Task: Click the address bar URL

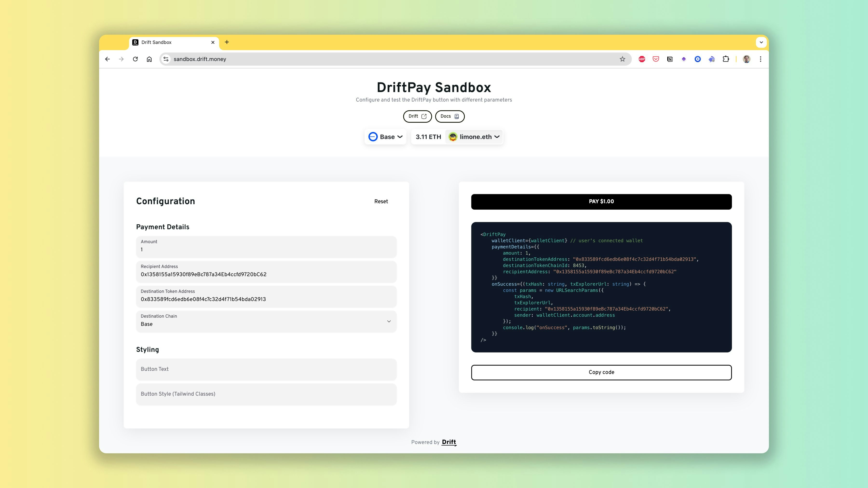Action: click(200, 59)
